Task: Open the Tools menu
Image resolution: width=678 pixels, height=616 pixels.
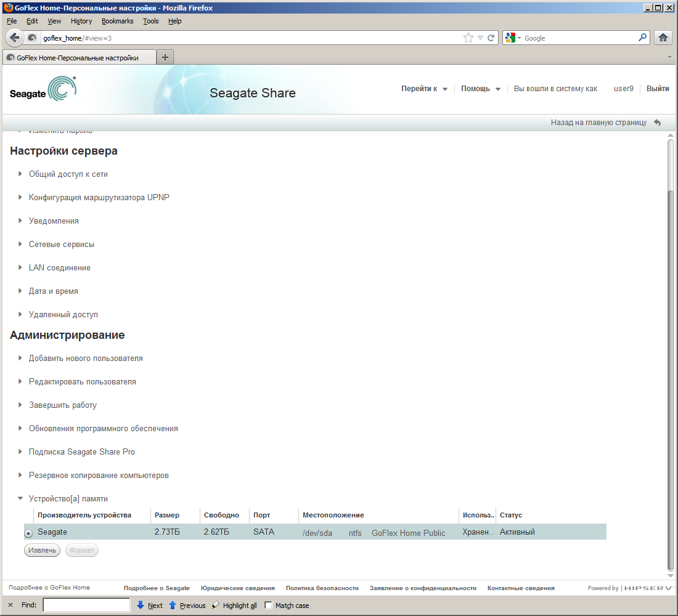Action: coord(150,21)
